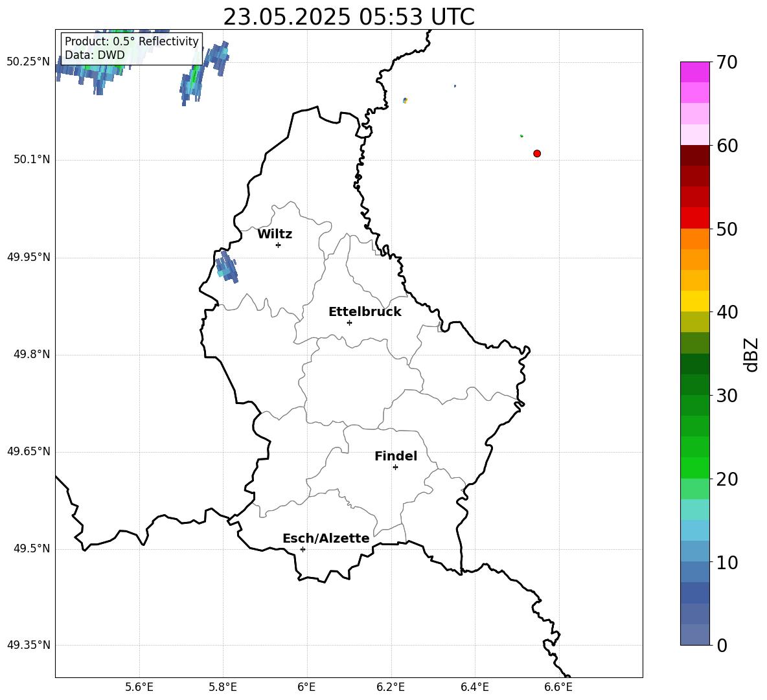
Task: Click the dBZ colorbar label
Action: click(750, 354)
